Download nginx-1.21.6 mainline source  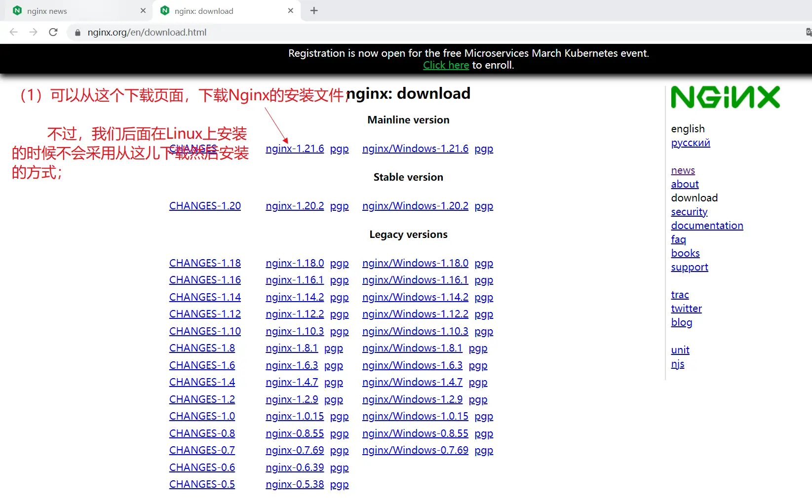[295, 149]
